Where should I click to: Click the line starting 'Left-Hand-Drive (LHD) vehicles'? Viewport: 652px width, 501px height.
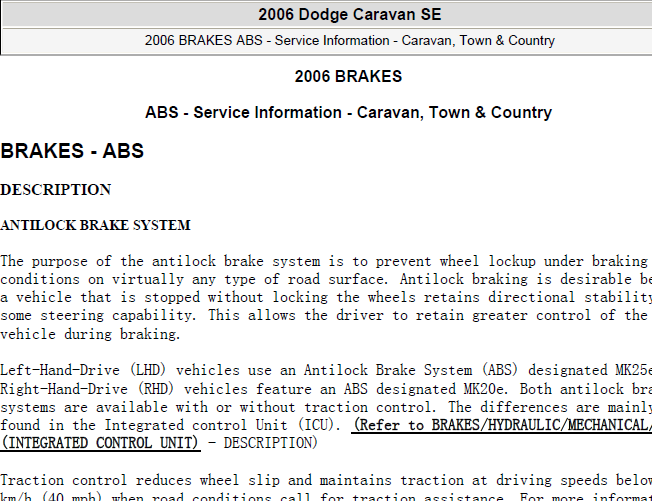[x=326, y=370]
